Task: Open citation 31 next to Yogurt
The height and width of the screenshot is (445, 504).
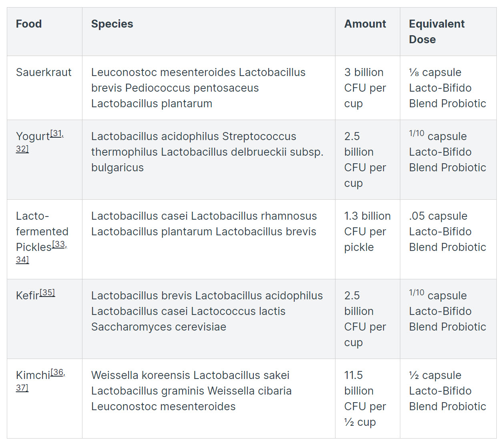Action: click(x=56, y=134)
